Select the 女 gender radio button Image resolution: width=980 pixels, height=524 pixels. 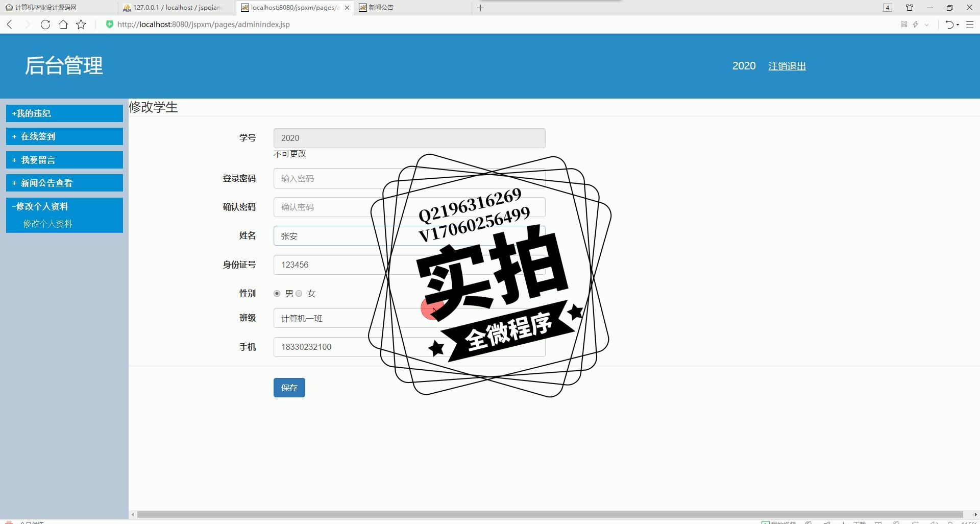pos(299,293)
